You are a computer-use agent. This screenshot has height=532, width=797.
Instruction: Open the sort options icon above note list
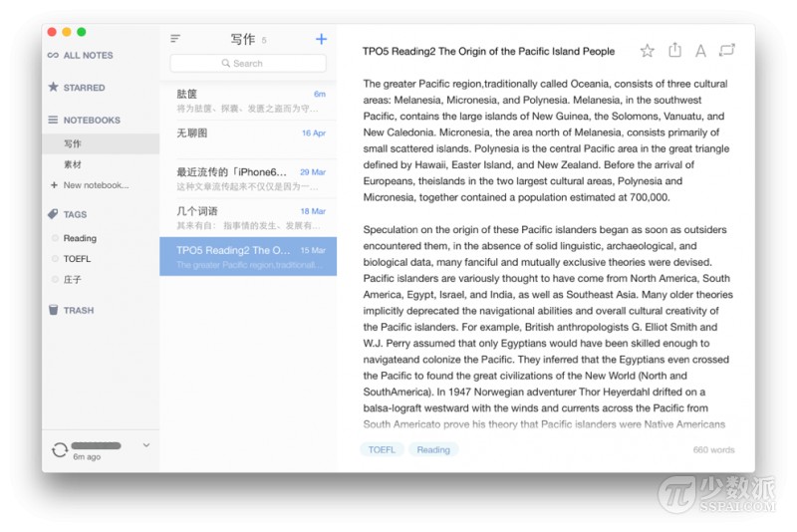175,39
